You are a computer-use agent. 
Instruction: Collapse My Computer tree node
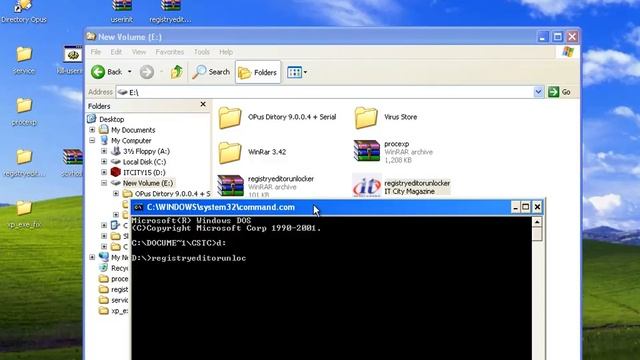click(92, 140)
